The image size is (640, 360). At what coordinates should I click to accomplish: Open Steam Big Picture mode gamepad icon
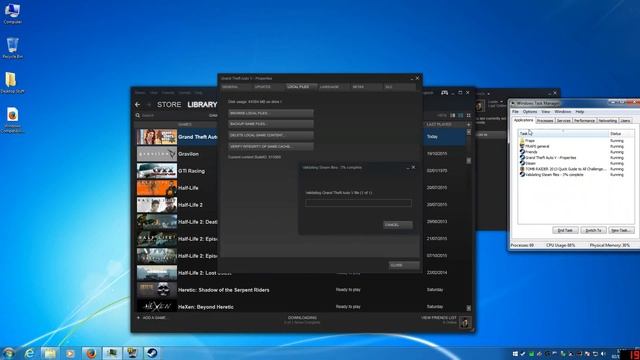(x=444, y=93)
